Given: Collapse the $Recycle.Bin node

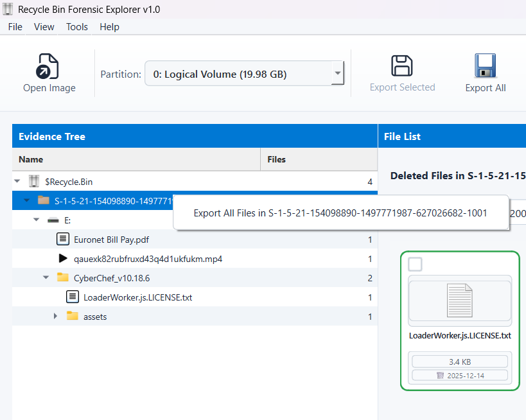Looking at the screenshot, I should tap(17, 181).
